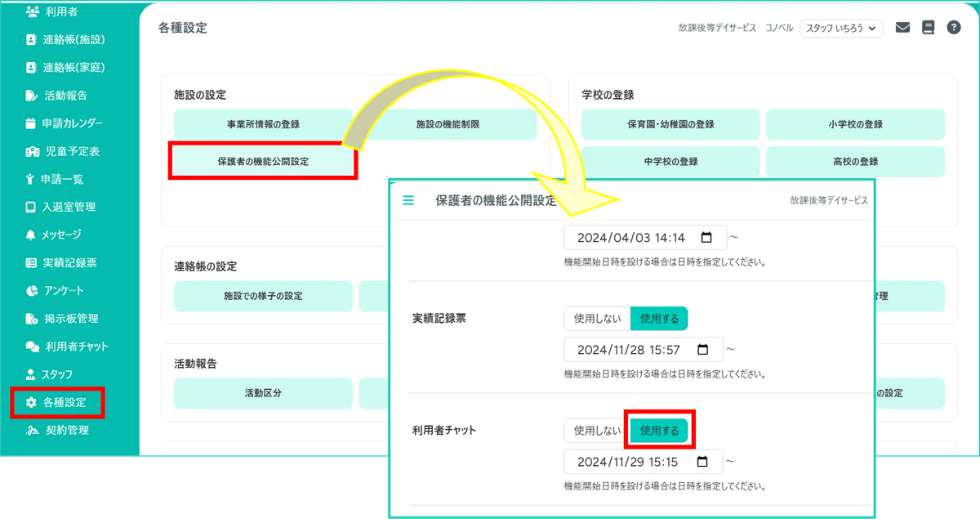Click the 掲示板管理 file icon
The height and width of the screenshot is (519, 980).
pyautogui.click(x=32, y=318)
